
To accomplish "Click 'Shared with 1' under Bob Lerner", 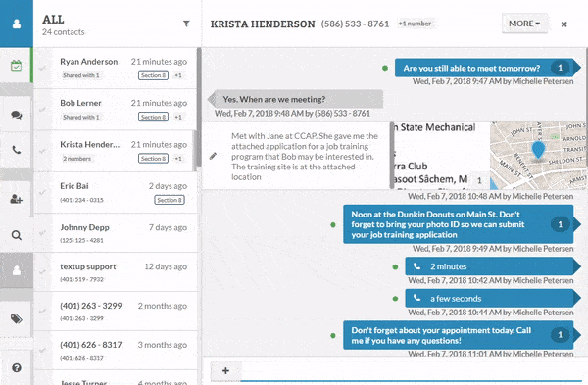I will pos(81,117).
